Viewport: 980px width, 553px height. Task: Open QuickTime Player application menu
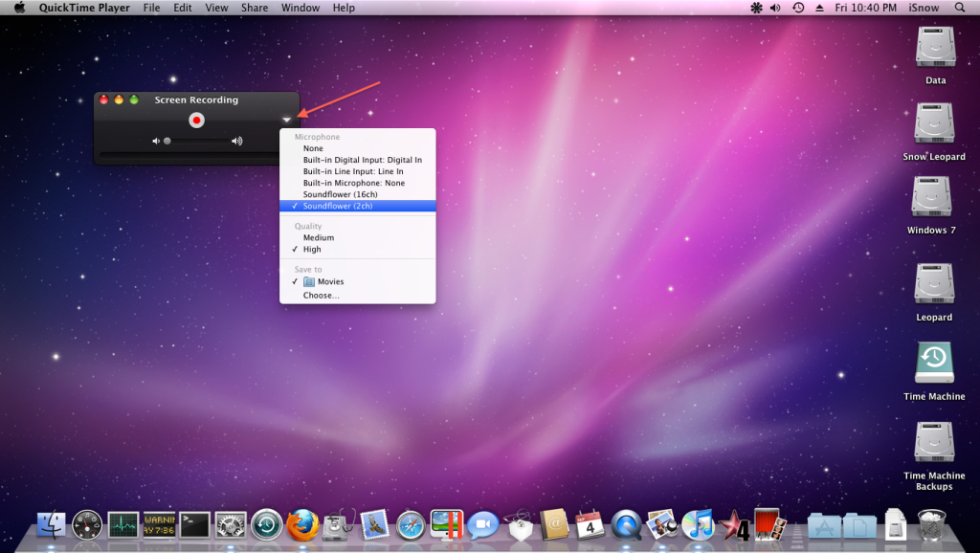coord(84,8)
